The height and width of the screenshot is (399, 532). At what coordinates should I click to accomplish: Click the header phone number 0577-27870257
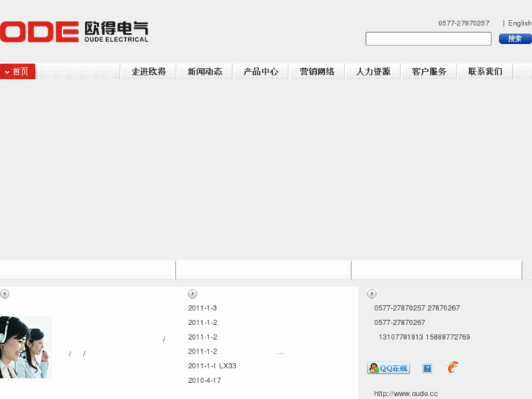(464, 23)
